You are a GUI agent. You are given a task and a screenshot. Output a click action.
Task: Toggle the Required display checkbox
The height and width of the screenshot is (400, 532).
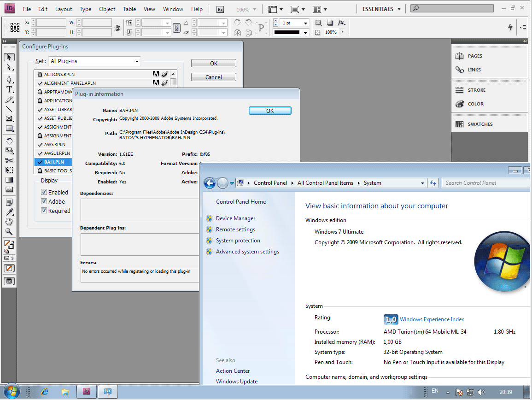(44, 211)
